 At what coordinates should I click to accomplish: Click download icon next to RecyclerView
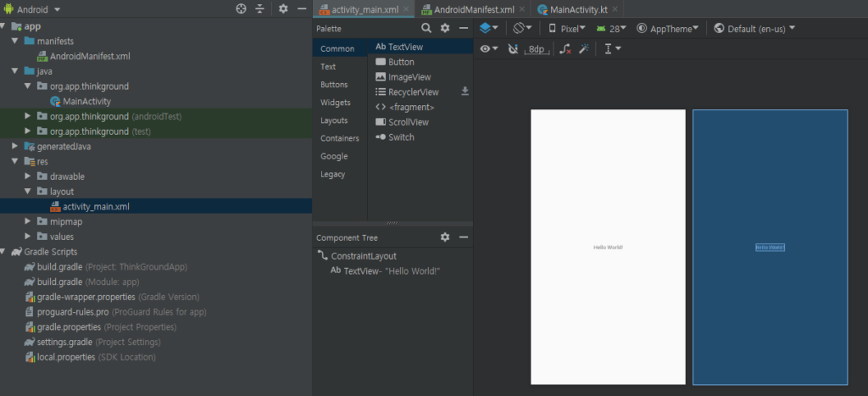click(465, 92)
